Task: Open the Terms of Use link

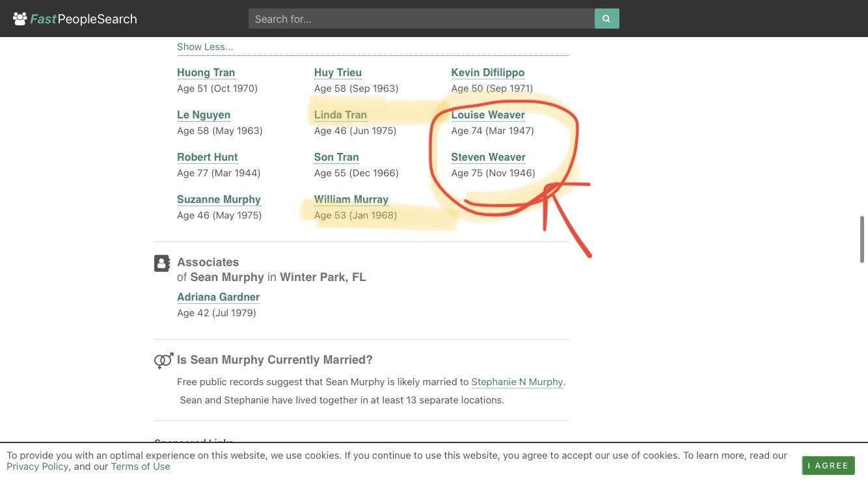Action: [141, 467]
